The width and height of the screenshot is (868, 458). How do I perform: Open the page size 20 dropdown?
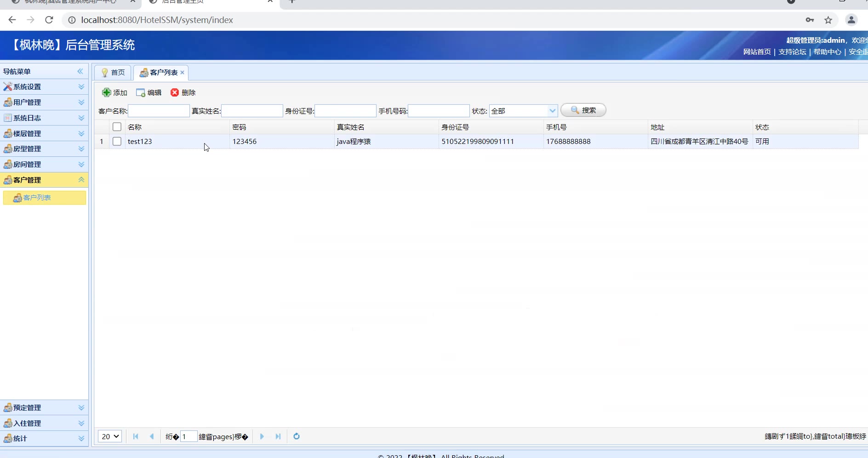coord(110,436)
